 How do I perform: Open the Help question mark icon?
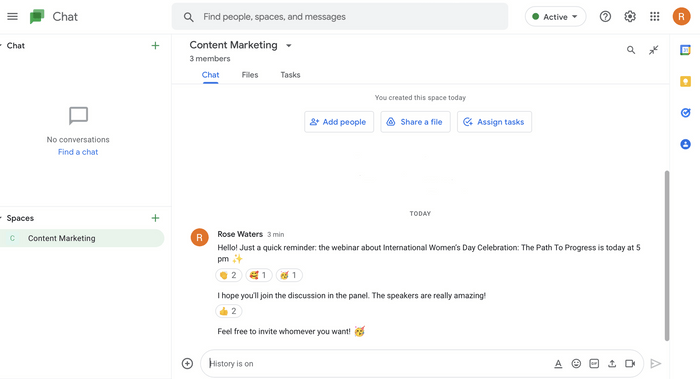click(605, 17)
